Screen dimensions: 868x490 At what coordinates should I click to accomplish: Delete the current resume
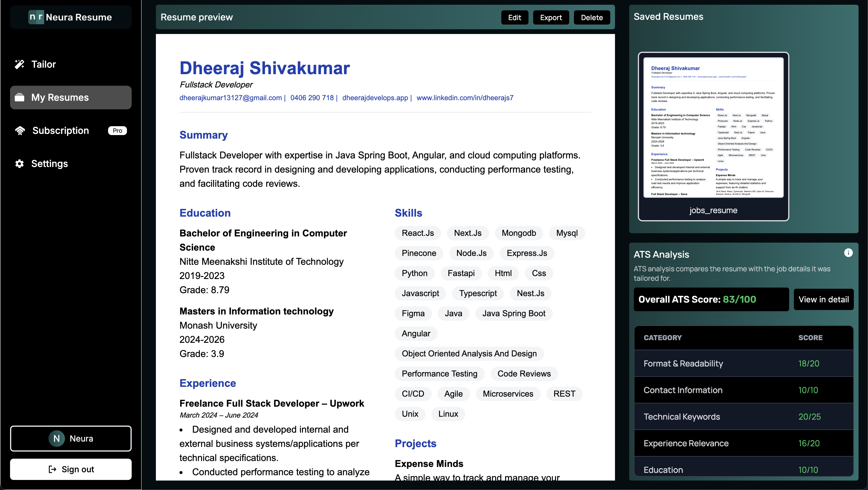click(x=591, y=17)
